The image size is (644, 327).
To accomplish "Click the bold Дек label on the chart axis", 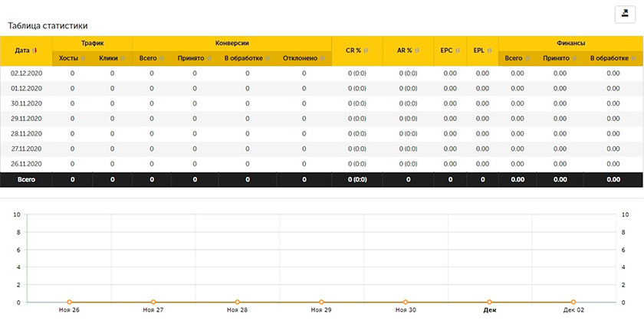I will click(x=490, y=310).
